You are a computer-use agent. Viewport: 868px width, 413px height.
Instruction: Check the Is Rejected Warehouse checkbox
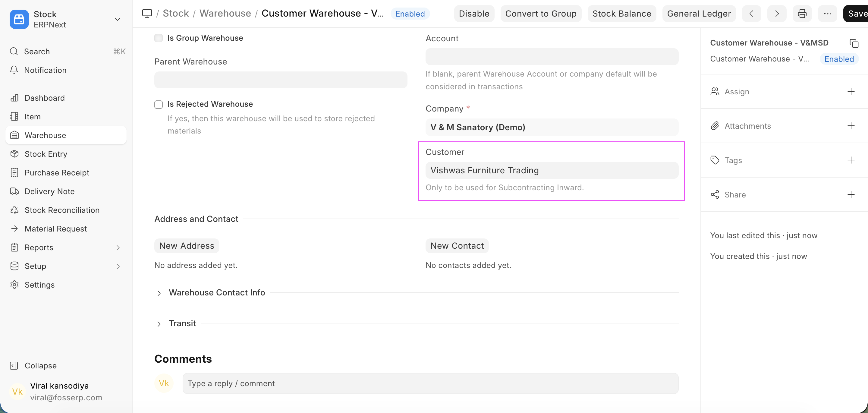(158, 105)
